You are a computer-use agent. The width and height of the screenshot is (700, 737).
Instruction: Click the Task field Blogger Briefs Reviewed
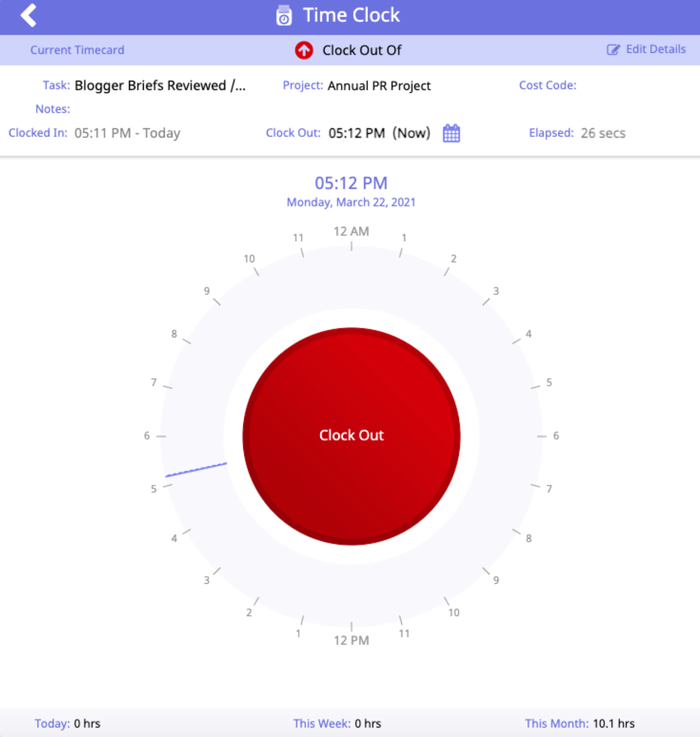(160, 86)
